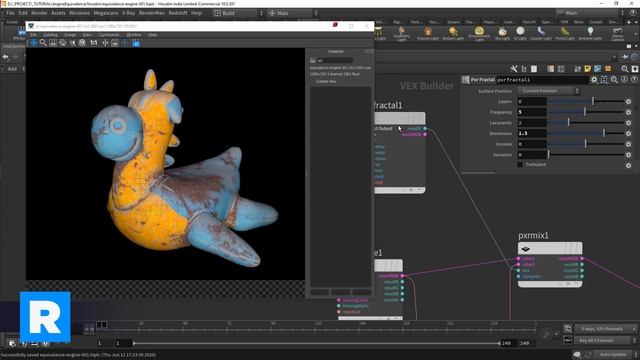The height and width of the screenshot is (360, 640).
Task: Click the parameter pane search icon
Action: (614, 80)
